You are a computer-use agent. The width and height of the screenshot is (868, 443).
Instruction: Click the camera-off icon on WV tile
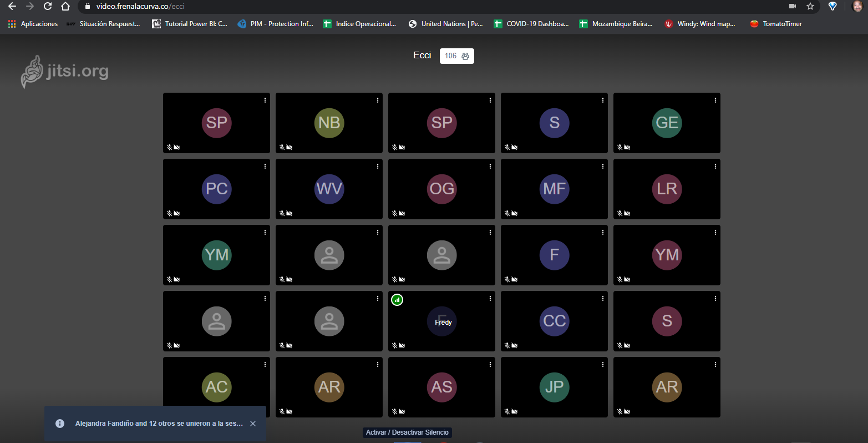tap(290, 214)
